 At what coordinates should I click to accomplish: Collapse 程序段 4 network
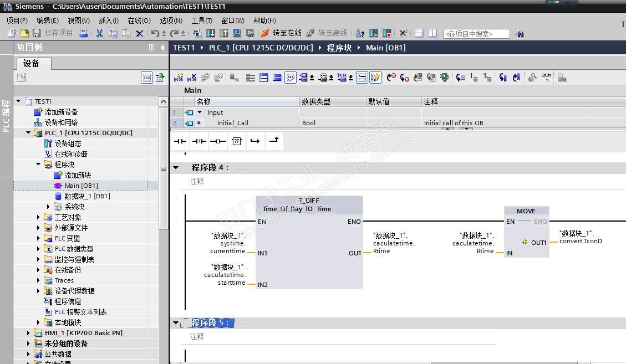coord(176,168)
